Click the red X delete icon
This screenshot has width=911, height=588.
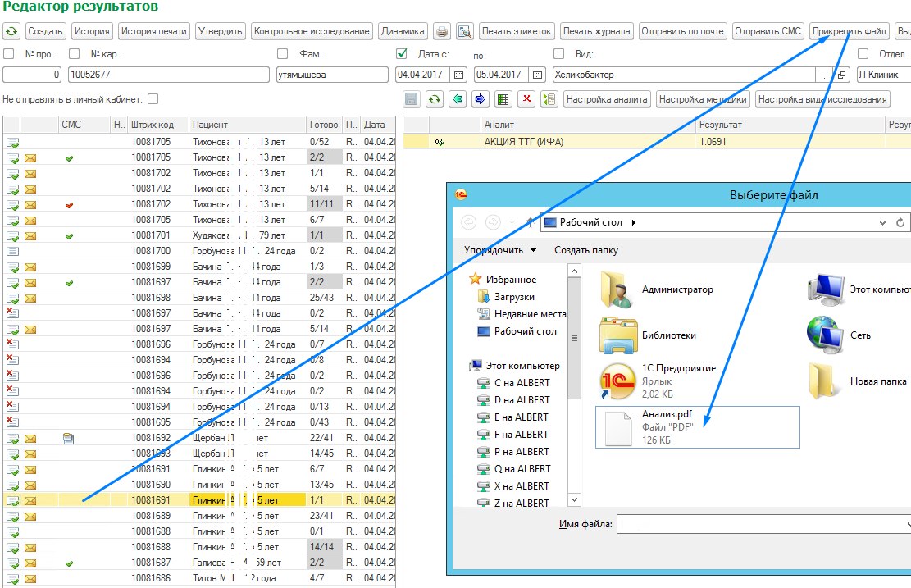526,99
